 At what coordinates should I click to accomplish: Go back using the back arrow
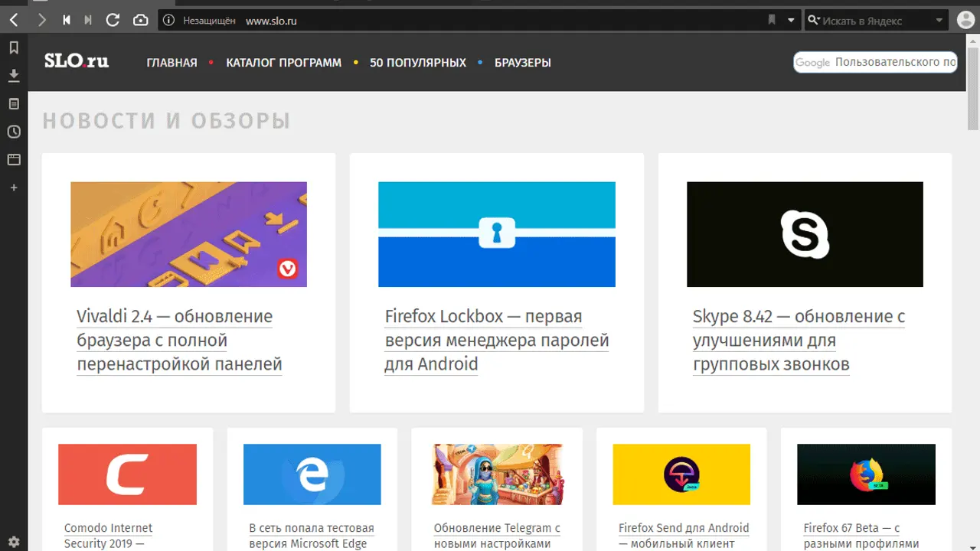(14, 21)
